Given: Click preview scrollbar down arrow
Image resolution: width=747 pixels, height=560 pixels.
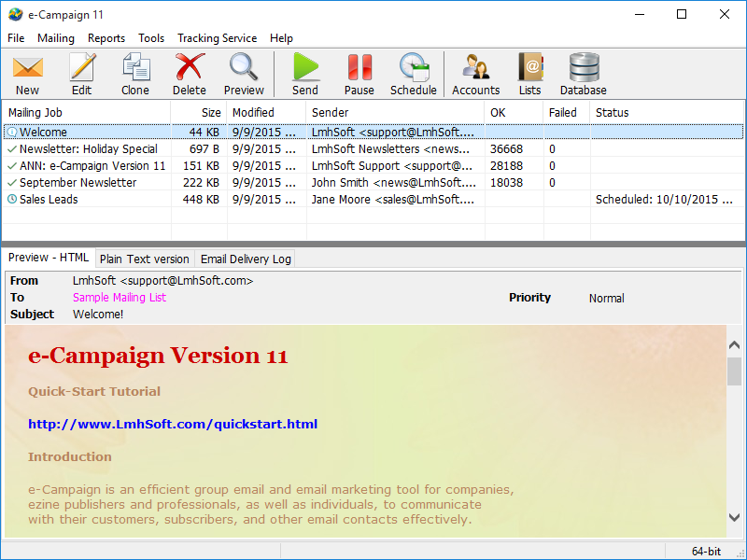Looking at the screenshot, I should pyautogui.click(x=734, y=517).
